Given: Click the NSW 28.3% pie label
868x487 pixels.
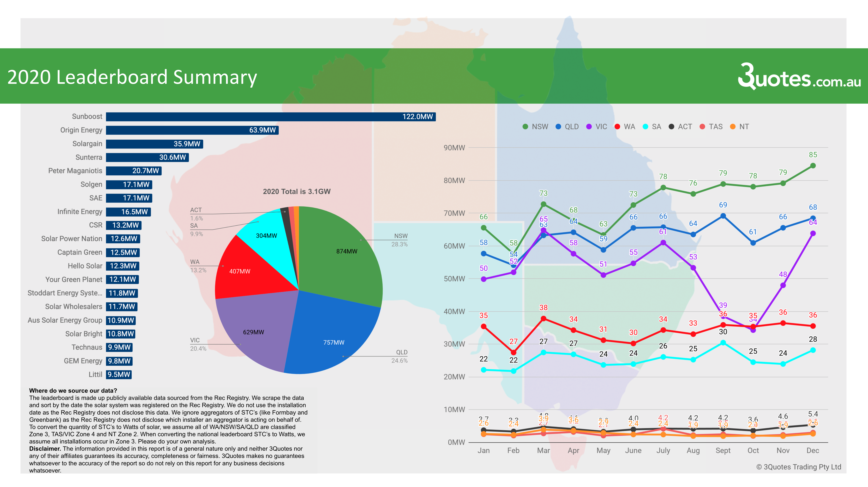Looking at the screenshot, I should pyautogui.click(x=400, y=240).
